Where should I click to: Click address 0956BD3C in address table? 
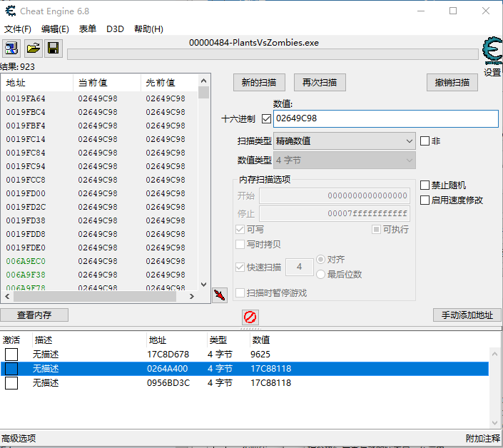(x=168, y=383)
